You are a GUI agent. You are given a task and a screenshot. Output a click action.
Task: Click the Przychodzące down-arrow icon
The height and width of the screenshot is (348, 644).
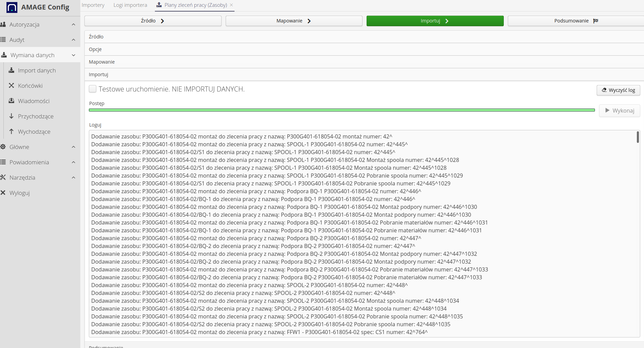pos(12,116)
